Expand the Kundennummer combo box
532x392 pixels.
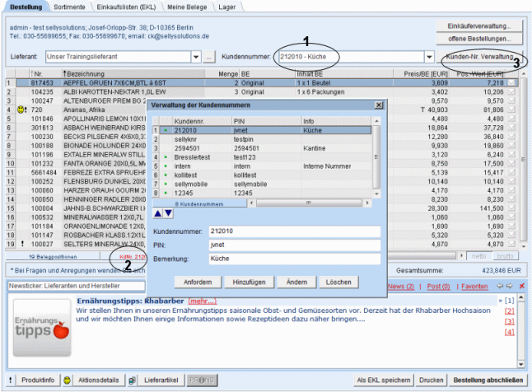click(429, 57)
